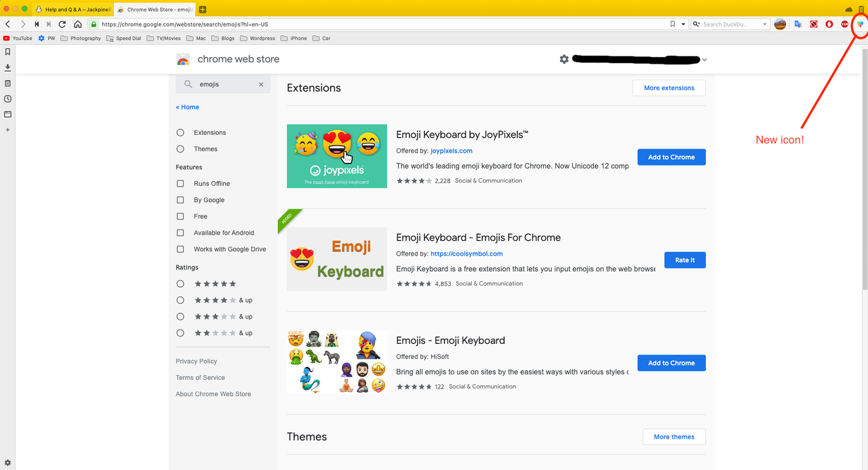
Task: Open a new tab with the plus button
Action: pos(203,9)
